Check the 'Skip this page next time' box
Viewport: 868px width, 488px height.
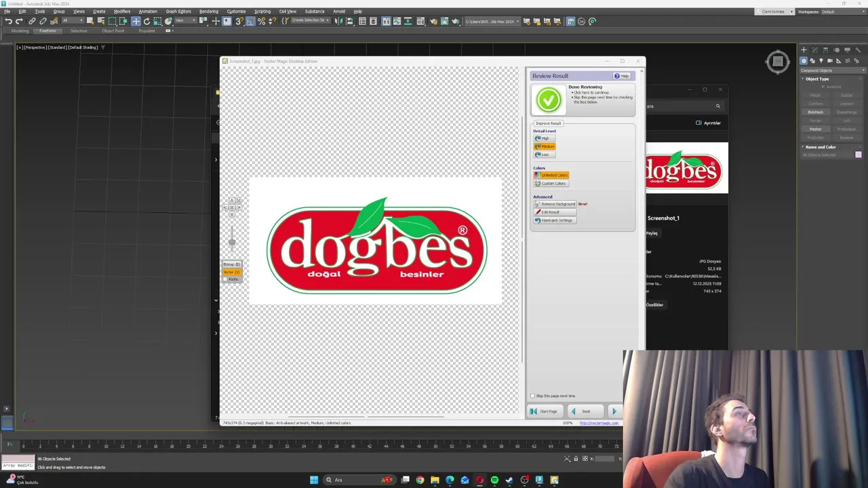[532, 396]
